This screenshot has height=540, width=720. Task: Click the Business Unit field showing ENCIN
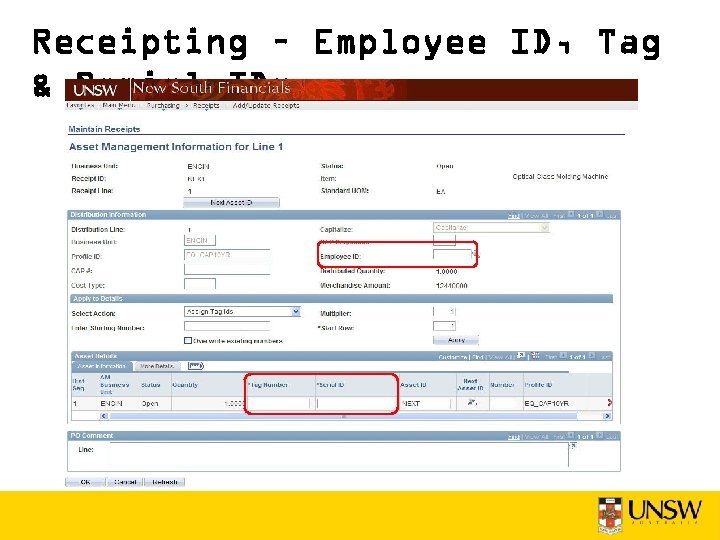pos(200,240)
